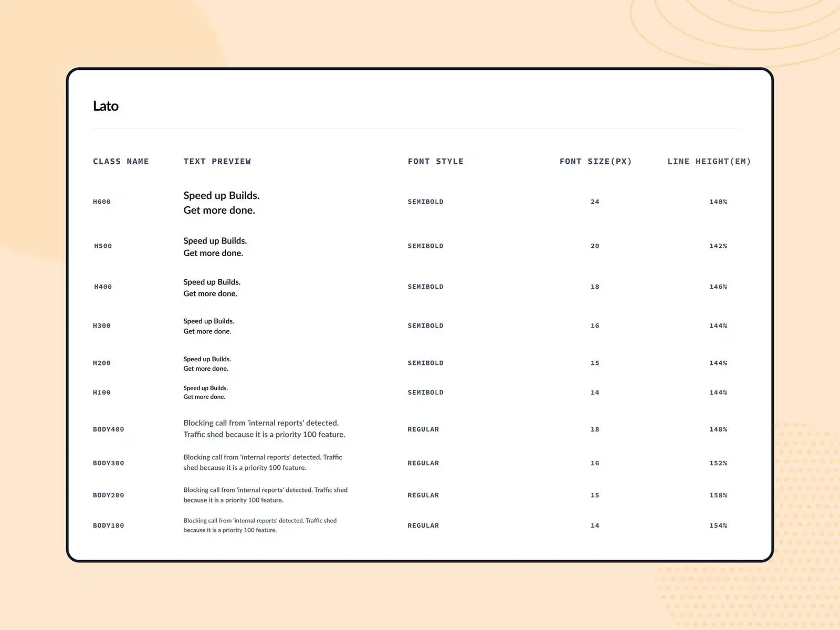This screenshot has width=840, height=630.
Task: Click the H600 class name
Action: 102,202
